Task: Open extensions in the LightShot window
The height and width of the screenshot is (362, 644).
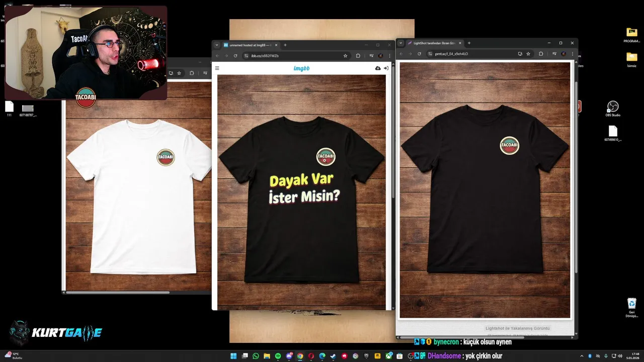Action: [x=541, y=54]
